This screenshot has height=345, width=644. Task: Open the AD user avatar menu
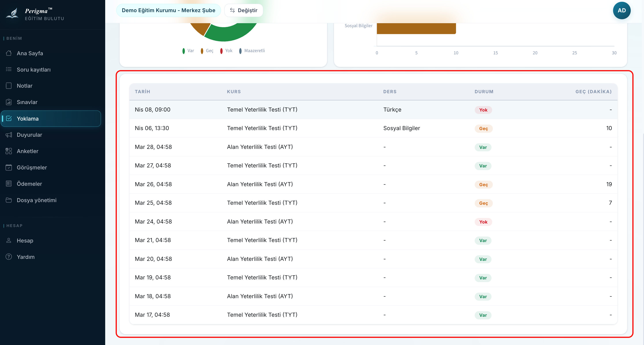pyautogui.click(x=621, y=11)
